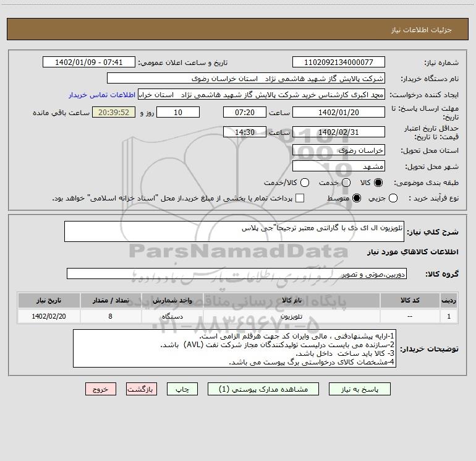This screenshot has width=476, height=461.
Task: Click the quantity cell 8
Action: point(111,316)
